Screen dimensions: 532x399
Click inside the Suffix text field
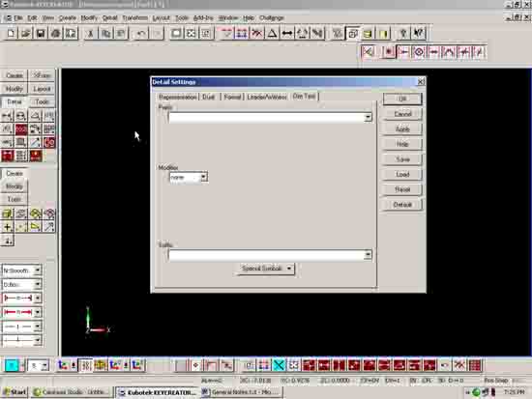[x=266, y=255]
